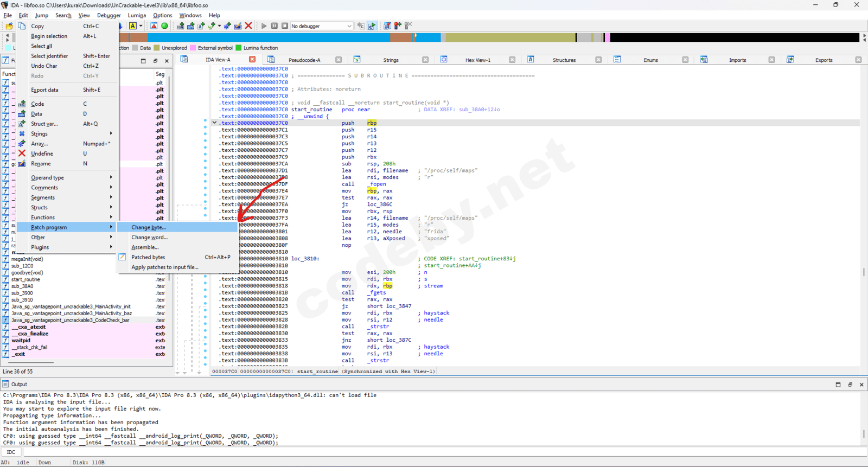
Task: Select start_routine in the functions list
Action: [25, 280]
